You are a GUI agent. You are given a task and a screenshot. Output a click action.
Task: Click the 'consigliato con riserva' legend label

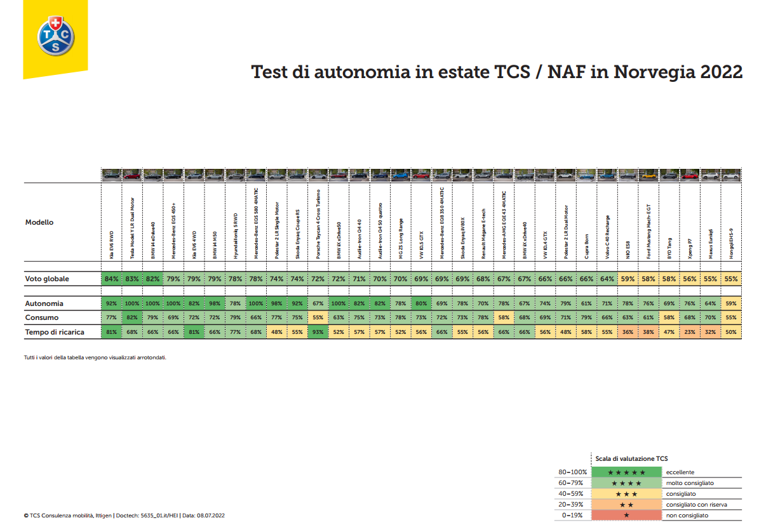click(696, 505)
